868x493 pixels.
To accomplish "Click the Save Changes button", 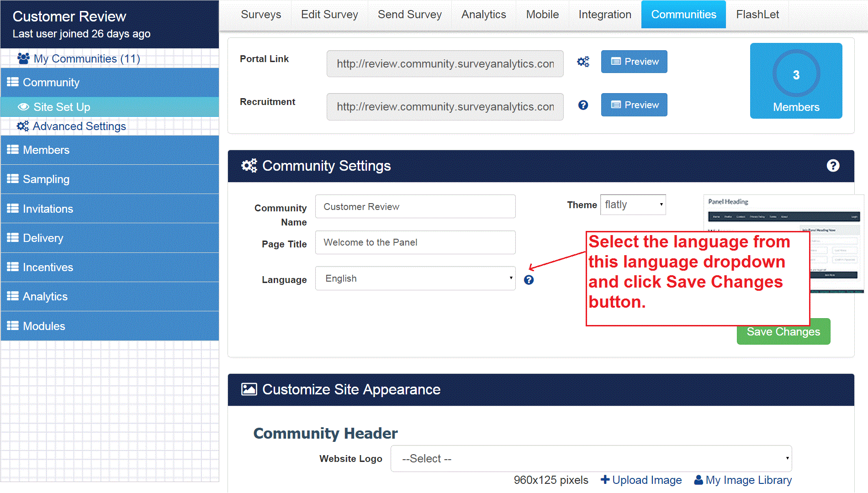I will pyautogui.click(x=783, y=331).
